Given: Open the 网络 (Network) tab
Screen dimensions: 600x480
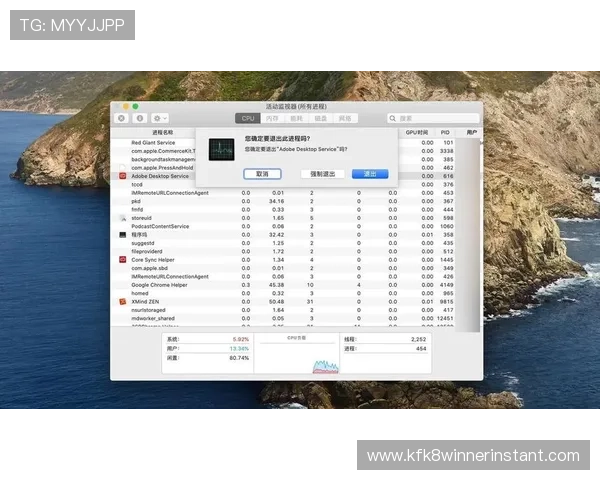Looking at the screenshot, I should tap(345, 118).
